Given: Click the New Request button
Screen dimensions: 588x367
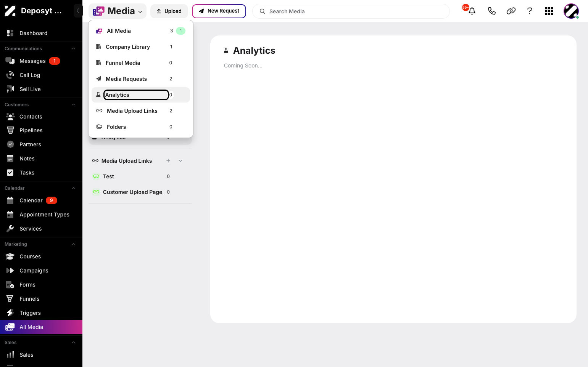Looking at the screenshot, I should point(219,11).
